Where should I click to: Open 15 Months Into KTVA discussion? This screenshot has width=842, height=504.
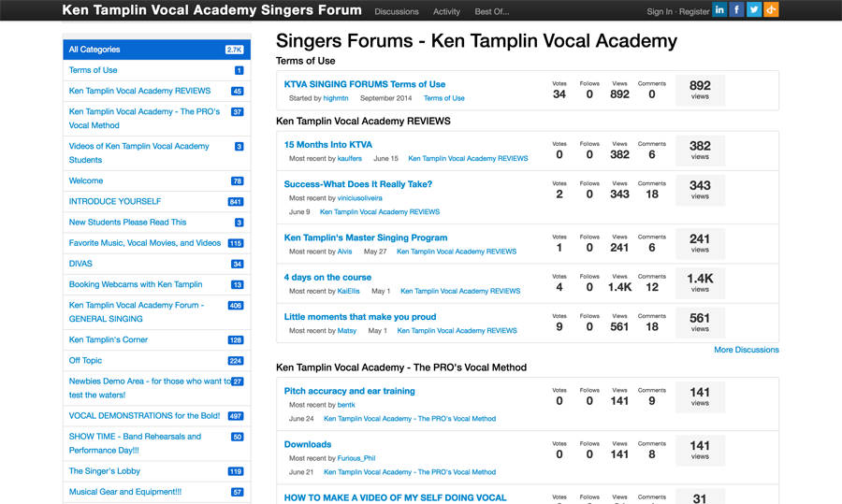click(x=328, y=144)
